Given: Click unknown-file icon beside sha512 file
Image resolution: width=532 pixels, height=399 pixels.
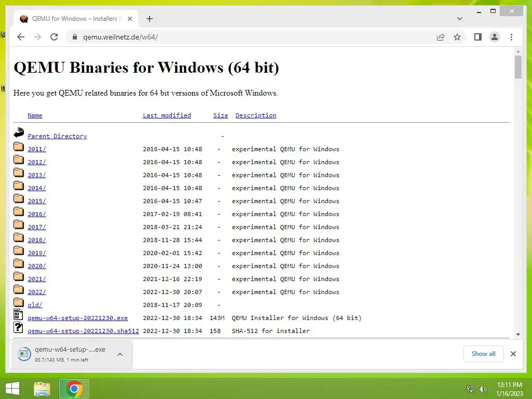Looking at the screenshot, I should click(18, 327).
